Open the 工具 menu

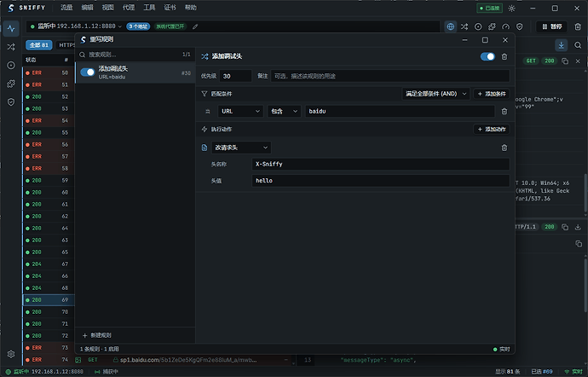tap(149, 8)
